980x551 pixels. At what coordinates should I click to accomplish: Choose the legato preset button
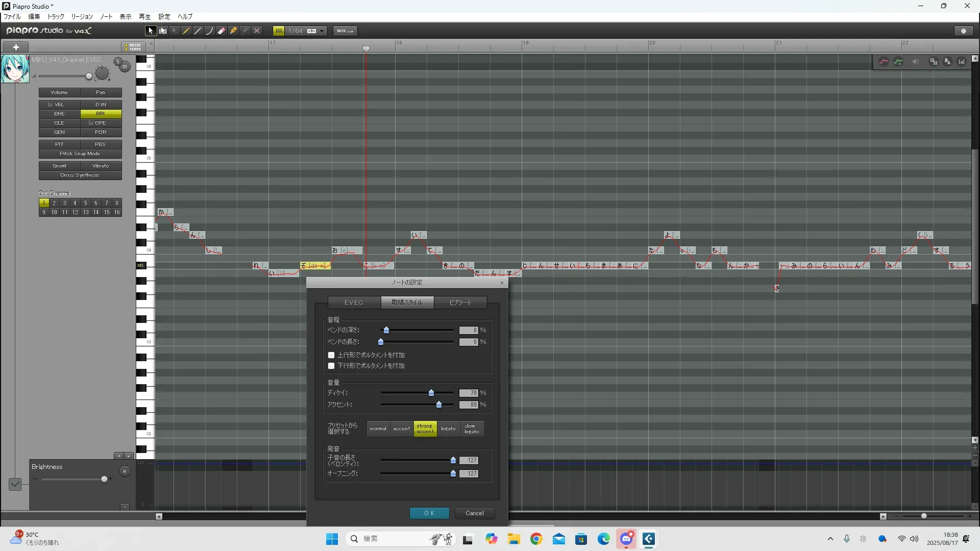click(448, 429)
